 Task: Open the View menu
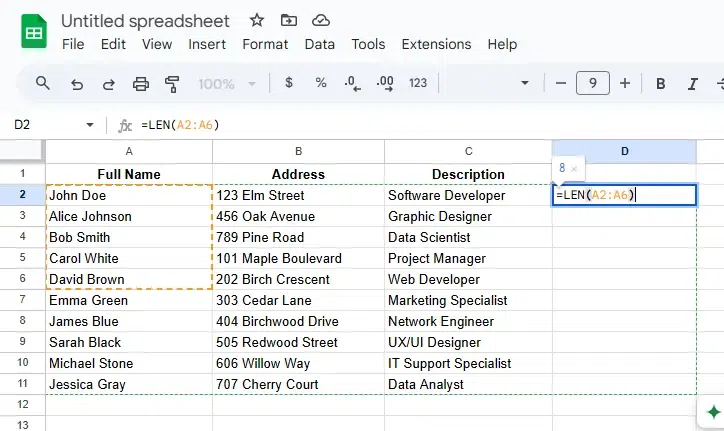pos(157,44)
